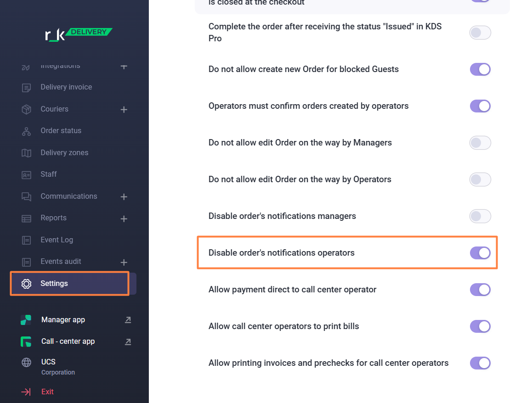Expand the Couriers submenu plus

tap(124, 109)
